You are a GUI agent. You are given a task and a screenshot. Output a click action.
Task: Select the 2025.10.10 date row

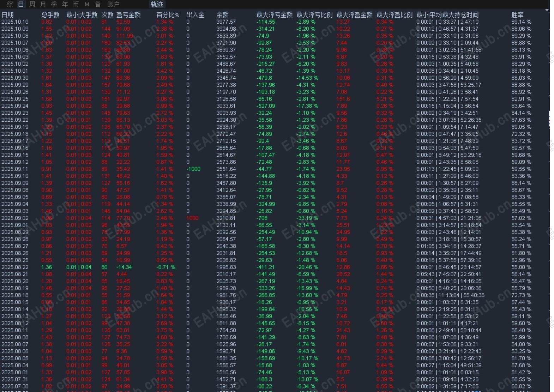point(15,22)
